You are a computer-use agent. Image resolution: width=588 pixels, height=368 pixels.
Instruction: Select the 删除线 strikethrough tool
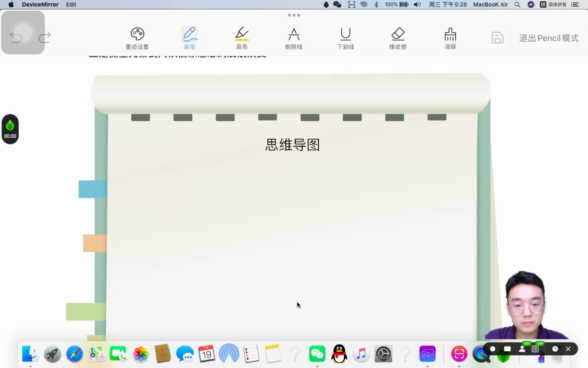[294, 38]
